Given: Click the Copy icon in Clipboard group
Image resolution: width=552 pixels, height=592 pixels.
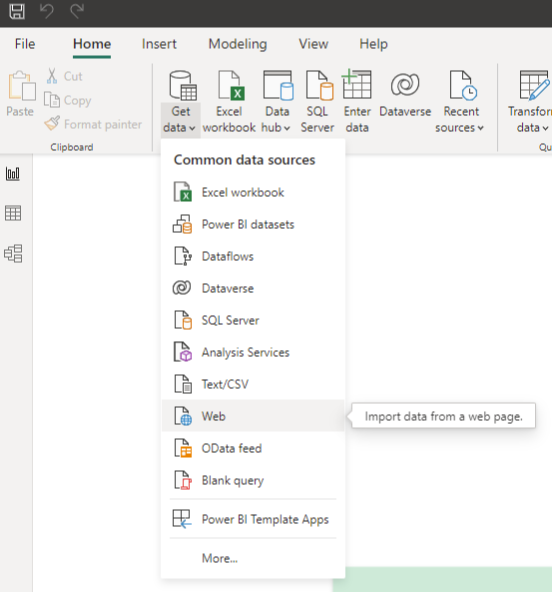Looking at the screenshot, I should 52,100.
